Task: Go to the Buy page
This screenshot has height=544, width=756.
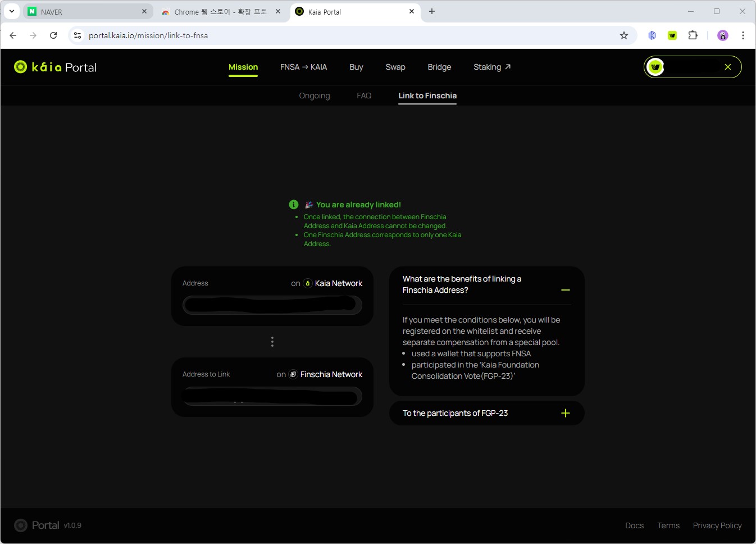Action: (356, 67)
